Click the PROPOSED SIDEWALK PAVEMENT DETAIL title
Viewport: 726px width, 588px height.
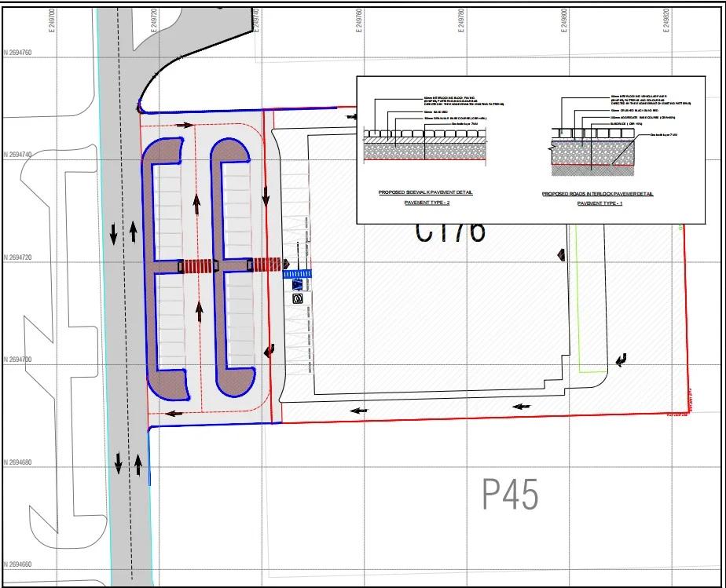(x=425, y=192)
